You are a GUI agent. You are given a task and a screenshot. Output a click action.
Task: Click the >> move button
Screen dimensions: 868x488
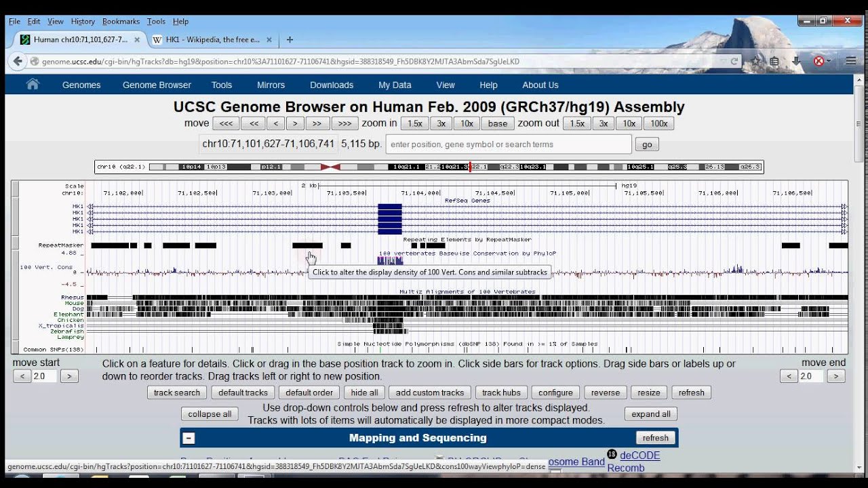317,123
